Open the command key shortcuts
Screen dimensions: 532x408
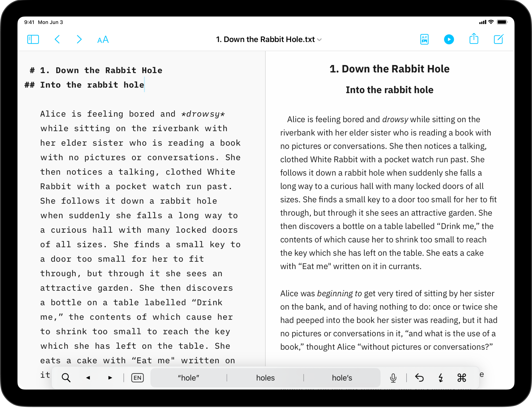coord(462,378)
